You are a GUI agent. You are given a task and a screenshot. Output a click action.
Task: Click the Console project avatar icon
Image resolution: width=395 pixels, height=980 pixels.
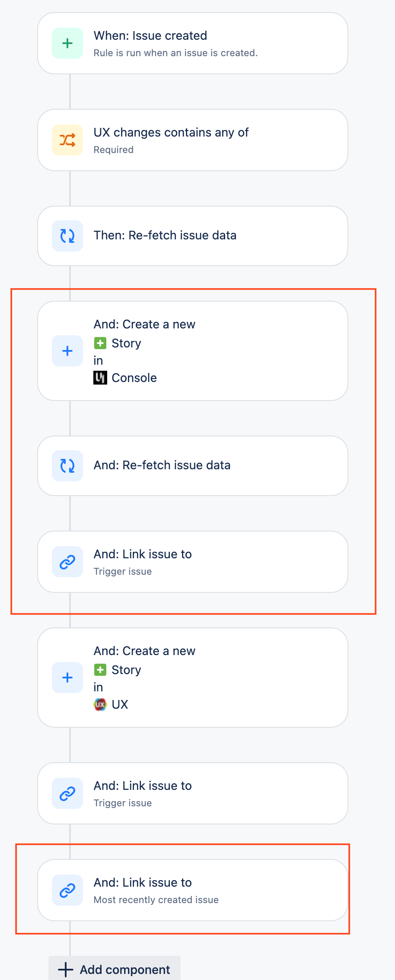click(x=100, y=377)
